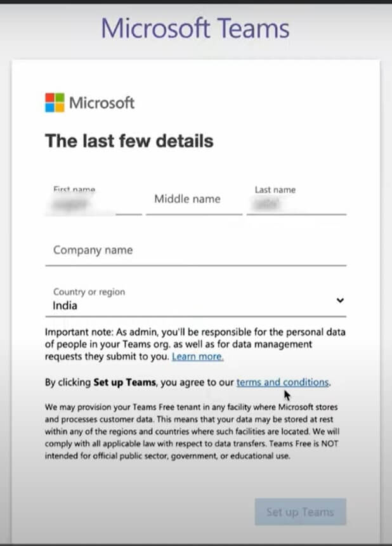Viewport: 392px width, 546px height.
Task: Click the Microsoft four-color logo
Action: pos(55,103)
